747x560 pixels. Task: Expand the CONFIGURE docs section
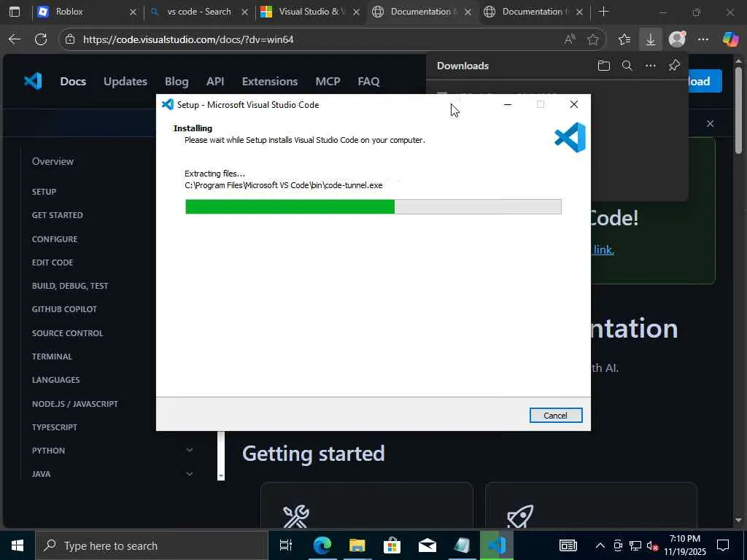[55, 239]
